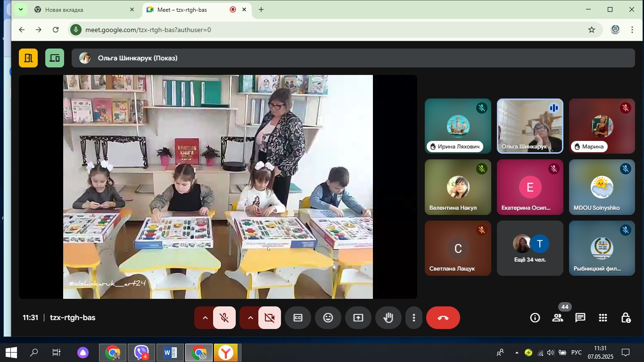The width and height of the screenshot is (644, 362).
Task: Raise hand in the meeting
Action: click(x=388, y=318)
